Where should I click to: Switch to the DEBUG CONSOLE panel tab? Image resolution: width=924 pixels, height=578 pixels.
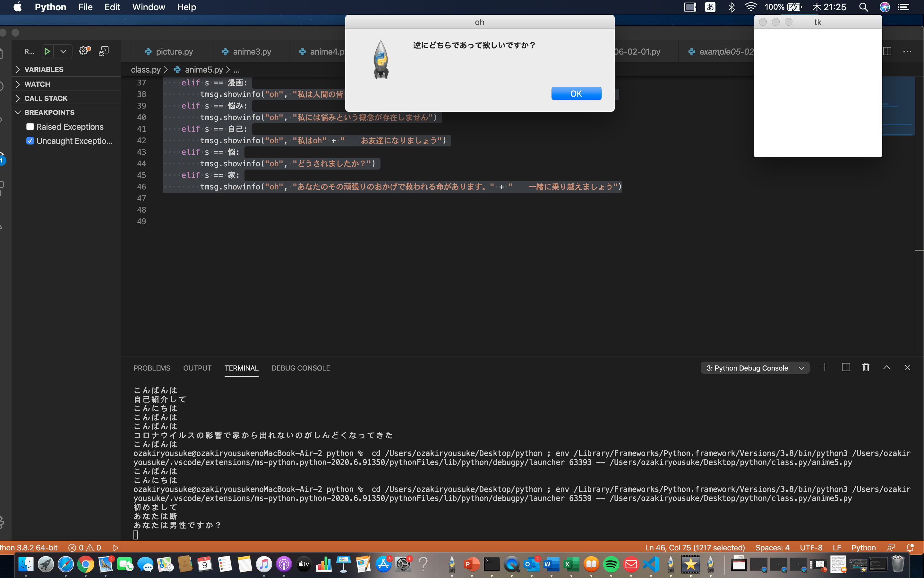coord(301,368)
